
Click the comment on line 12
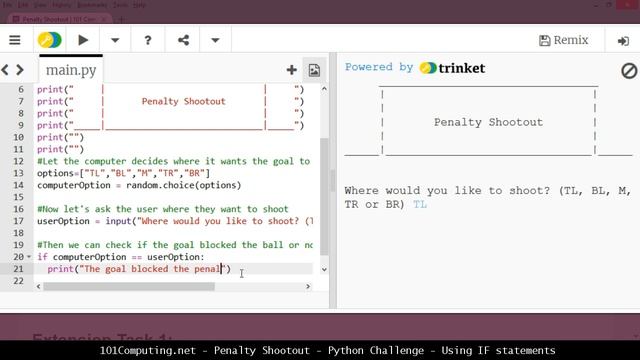coord(173,161)
